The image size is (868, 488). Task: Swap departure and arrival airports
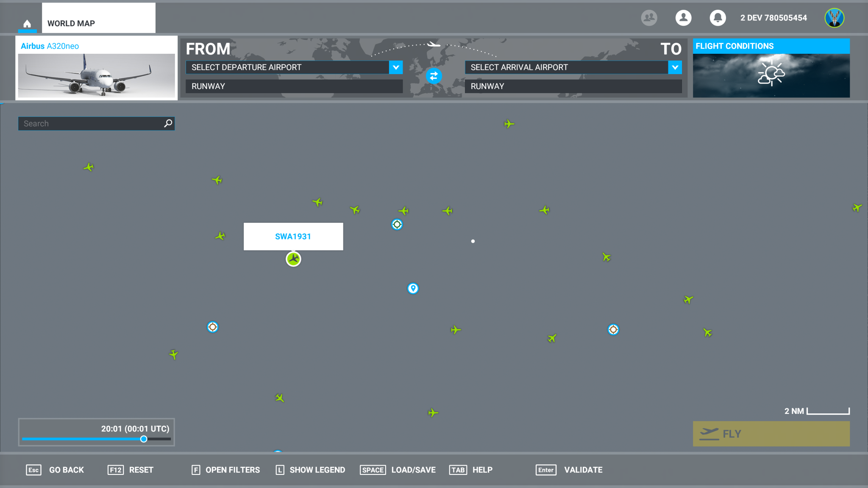(434, 76)
